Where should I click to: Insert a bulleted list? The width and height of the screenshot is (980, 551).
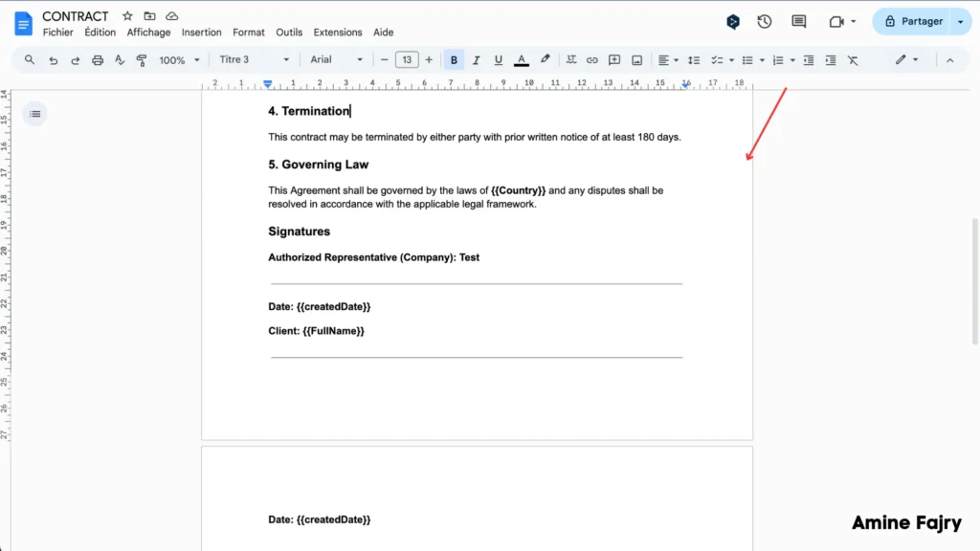point(747,60)
